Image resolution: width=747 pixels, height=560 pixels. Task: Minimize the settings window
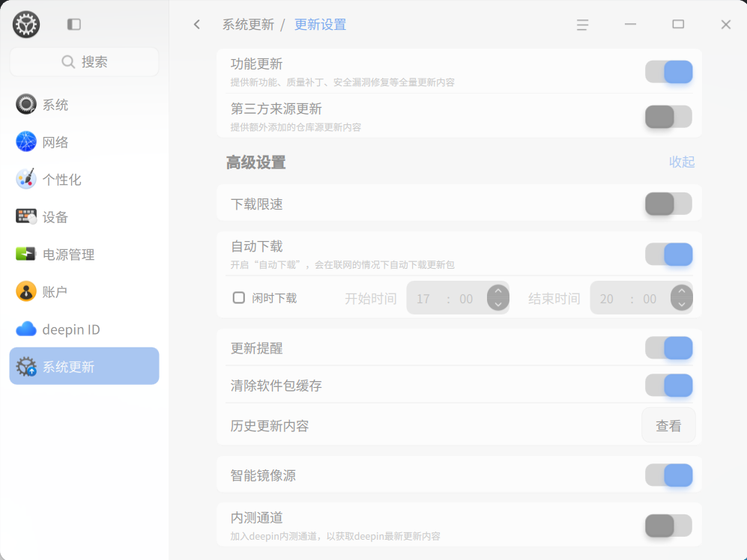pyautogui.click(x=630, y=24)
